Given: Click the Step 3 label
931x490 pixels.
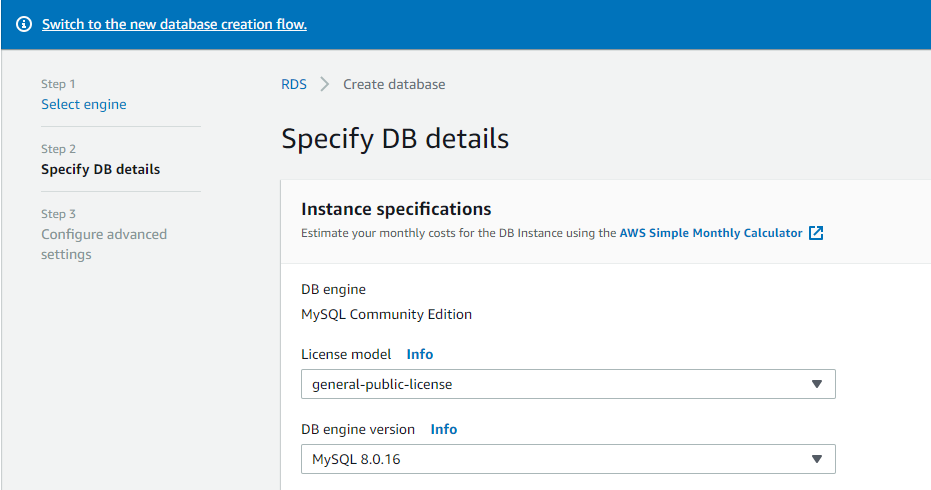Looking at the screenshot, I should (x=58, y=214).
